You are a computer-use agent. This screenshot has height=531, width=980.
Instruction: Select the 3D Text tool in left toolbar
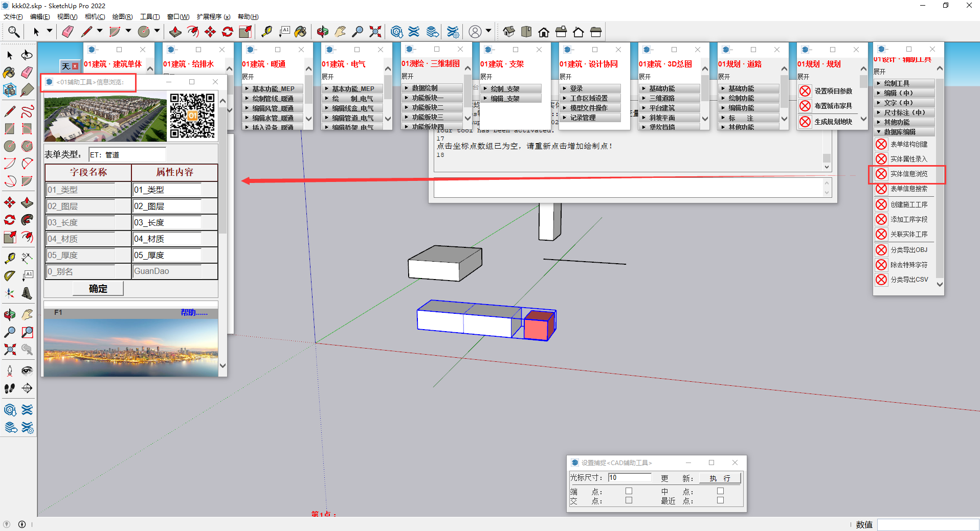[x=27, y=293]
